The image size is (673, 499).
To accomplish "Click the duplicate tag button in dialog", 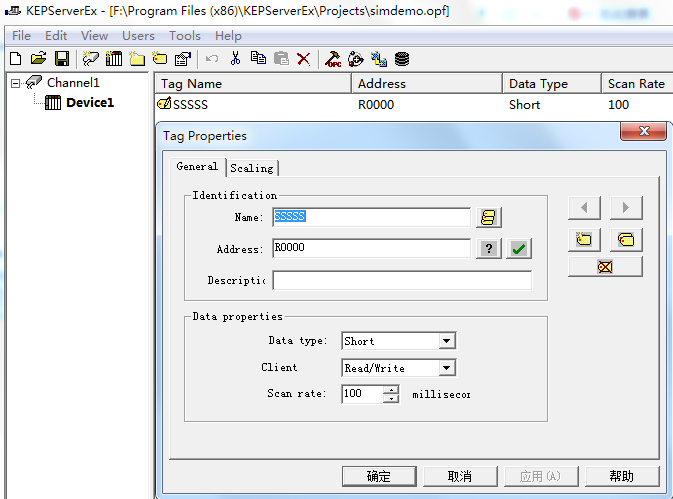I will pyautogui.click(x=626, y=240).
